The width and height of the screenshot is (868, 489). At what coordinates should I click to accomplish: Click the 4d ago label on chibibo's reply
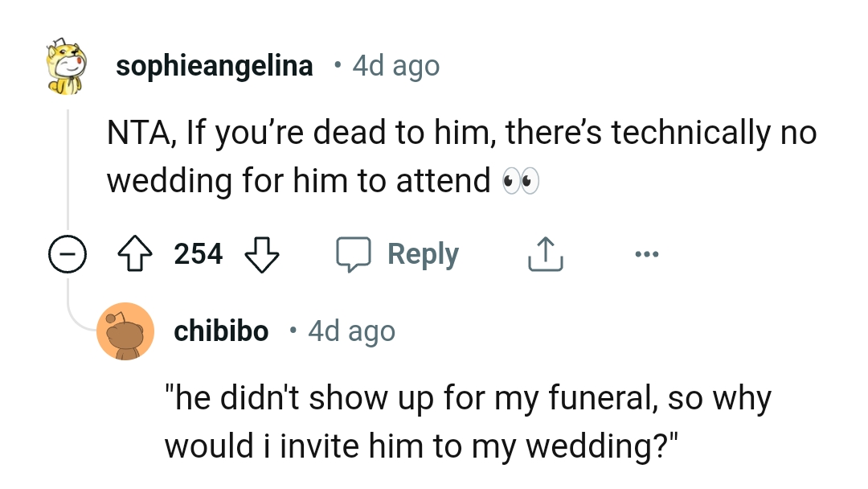coord(350,331)
